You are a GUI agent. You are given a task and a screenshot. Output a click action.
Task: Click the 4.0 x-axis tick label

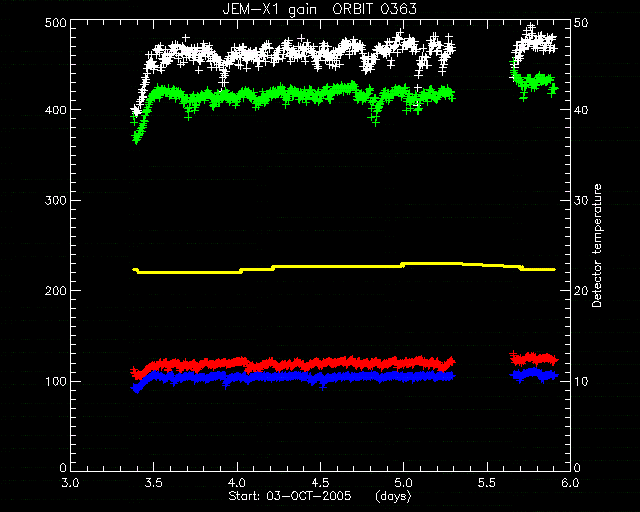(x=237, y=483)
